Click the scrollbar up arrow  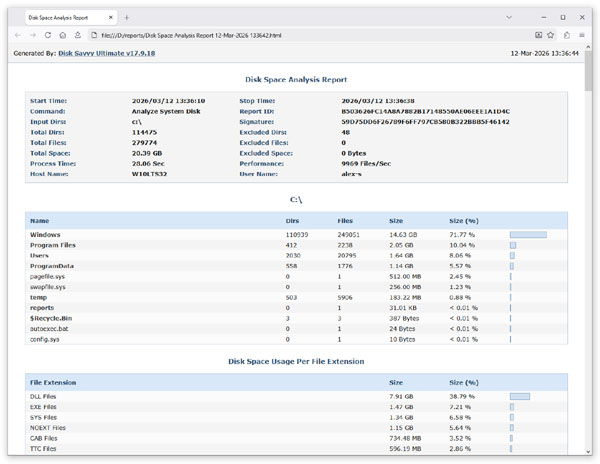588,48
